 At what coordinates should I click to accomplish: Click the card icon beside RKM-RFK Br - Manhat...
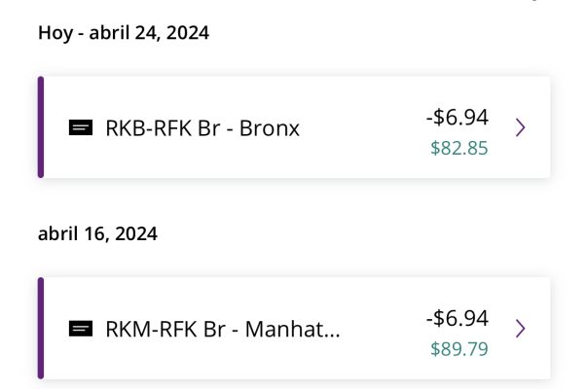[x=81, y=329]
